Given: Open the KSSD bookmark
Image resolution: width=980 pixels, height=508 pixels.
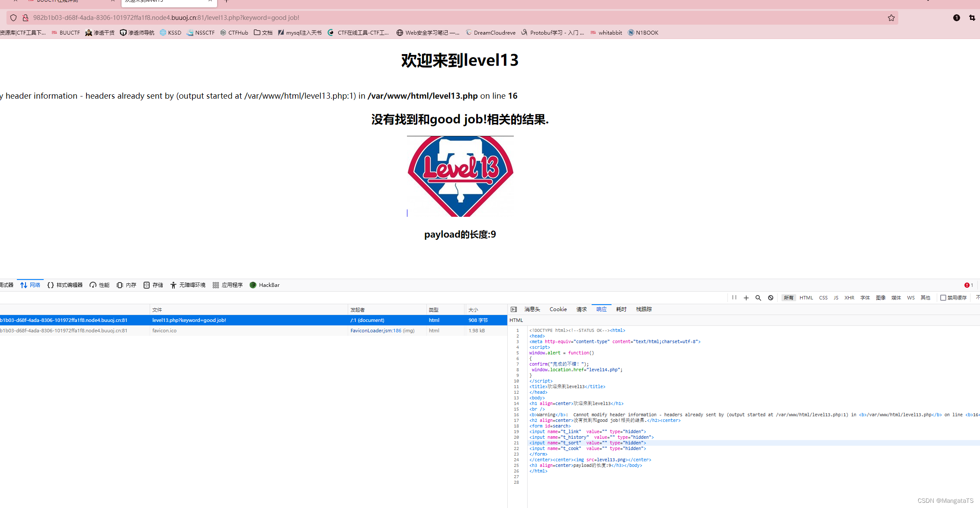Looking at the screenshot, I should click(170, 32).
